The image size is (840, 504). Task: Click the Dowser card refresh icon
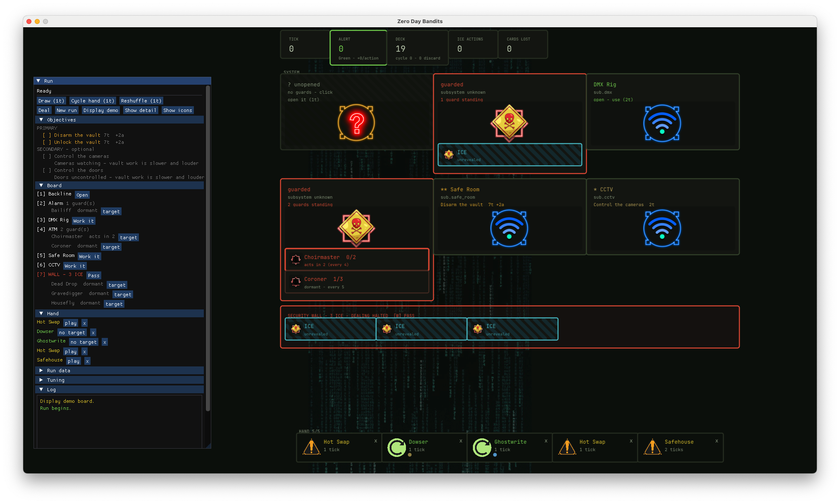pyautogui.click(x=397, y=447)
